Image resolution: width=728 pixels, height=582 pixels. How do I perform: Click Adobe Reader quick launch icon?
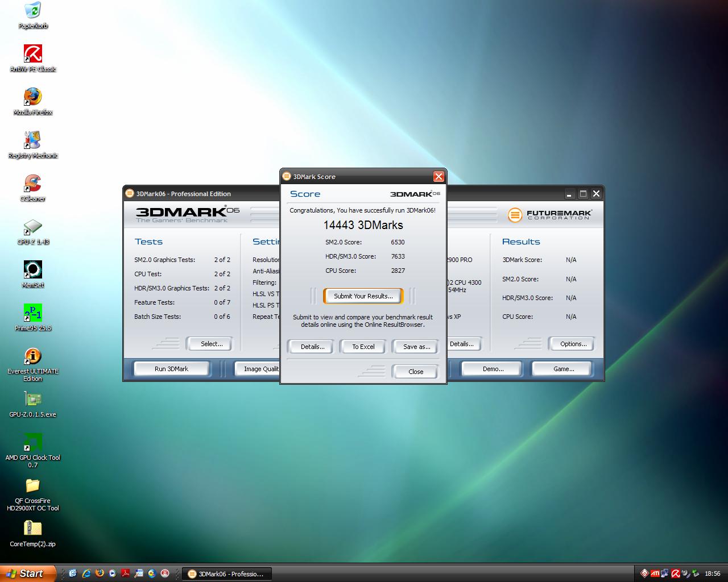pos(125,573)
